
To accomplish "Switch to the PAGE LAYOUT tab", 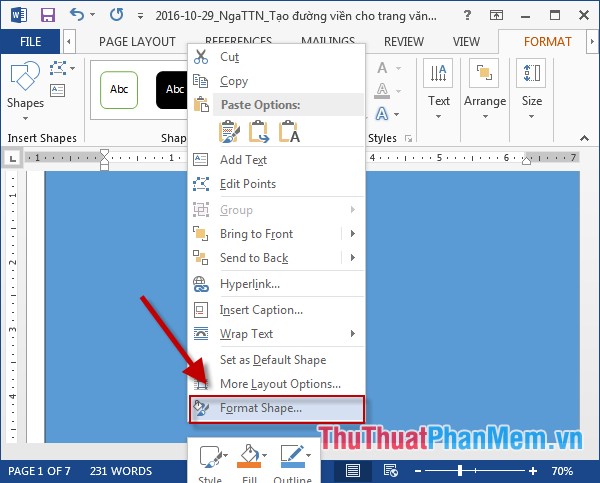I will click(x=137, y=41).
